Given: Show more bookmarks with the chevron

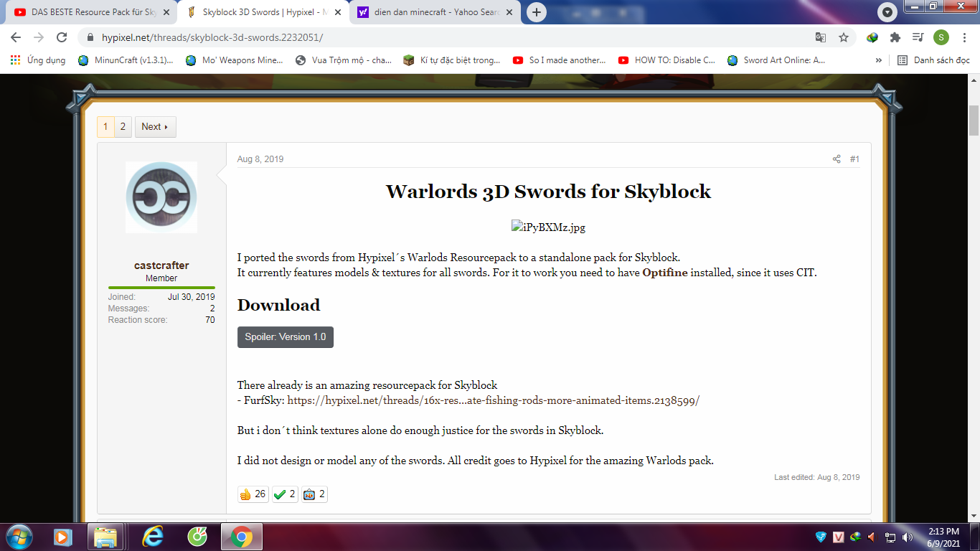Looking at the screenshot, I should tap(879, 60).
